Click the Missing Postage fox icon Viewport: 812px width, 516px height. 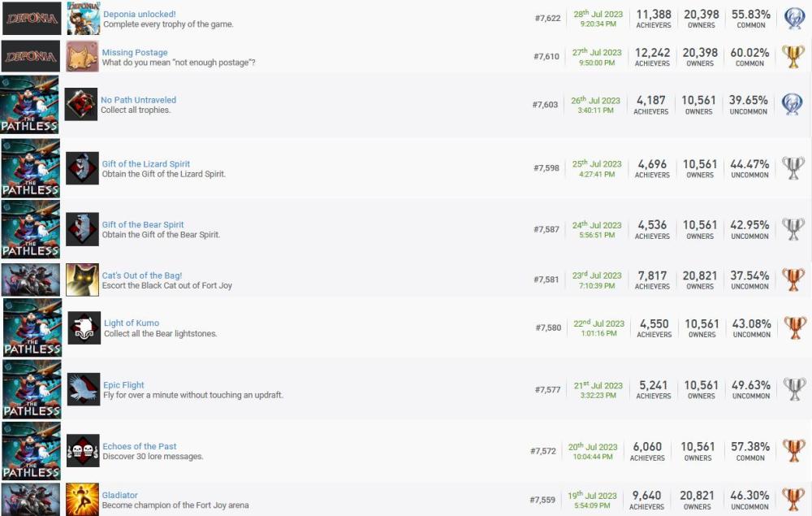(x=82, y=57)
